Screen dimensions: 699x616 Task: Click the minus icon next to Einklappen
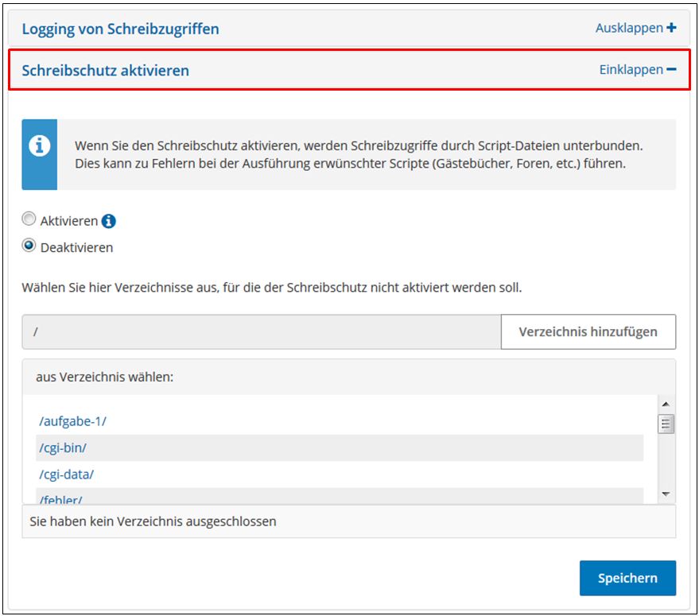tap(672, 71)
